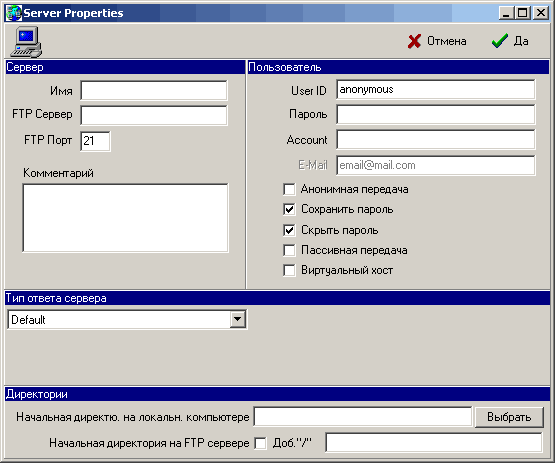Enable Анонимная передача checkbox
Viewport: 555px width, 463px height.
click(289, 189)
